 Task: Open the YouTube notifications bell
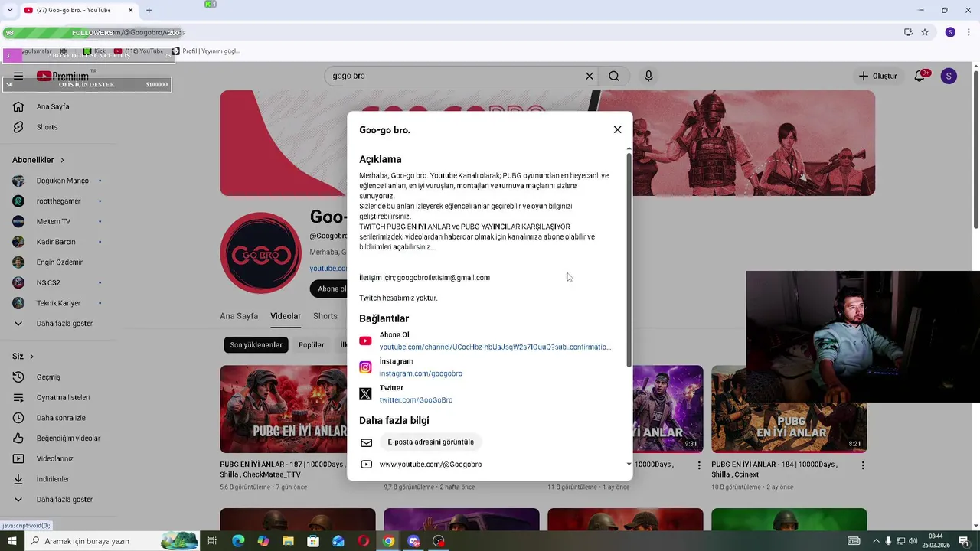point(920,76)
